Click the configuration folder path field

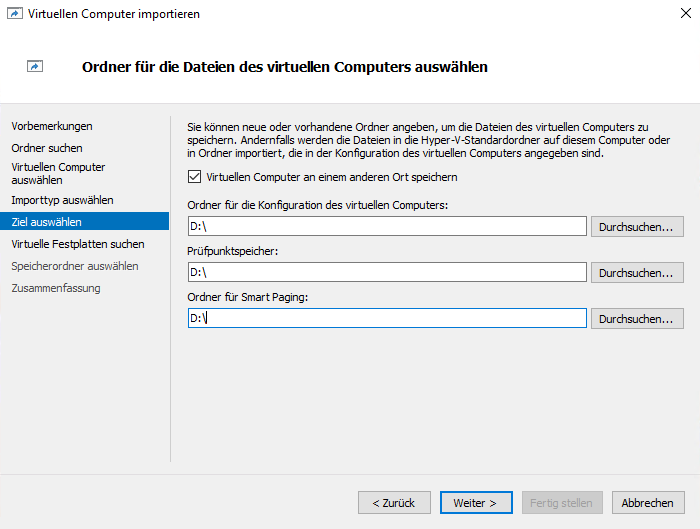pyautogui.click(x=386, y=227)
